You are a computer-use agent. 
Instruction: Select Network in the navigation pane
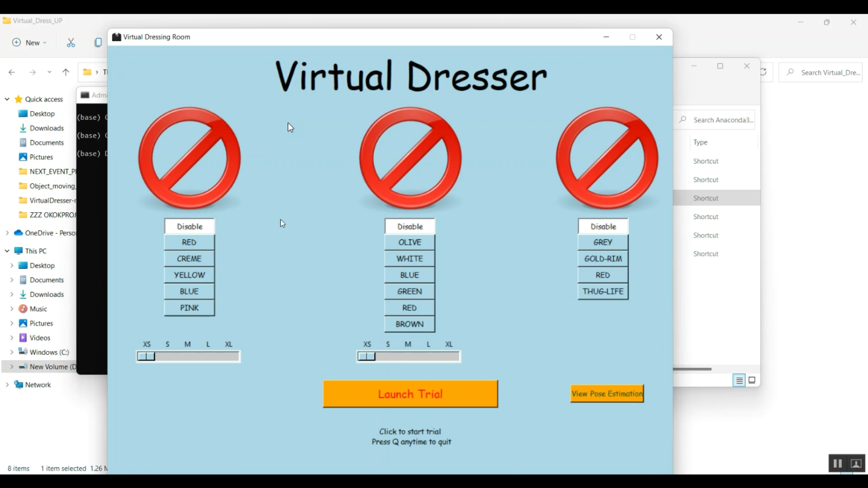(x=38, y=385)
